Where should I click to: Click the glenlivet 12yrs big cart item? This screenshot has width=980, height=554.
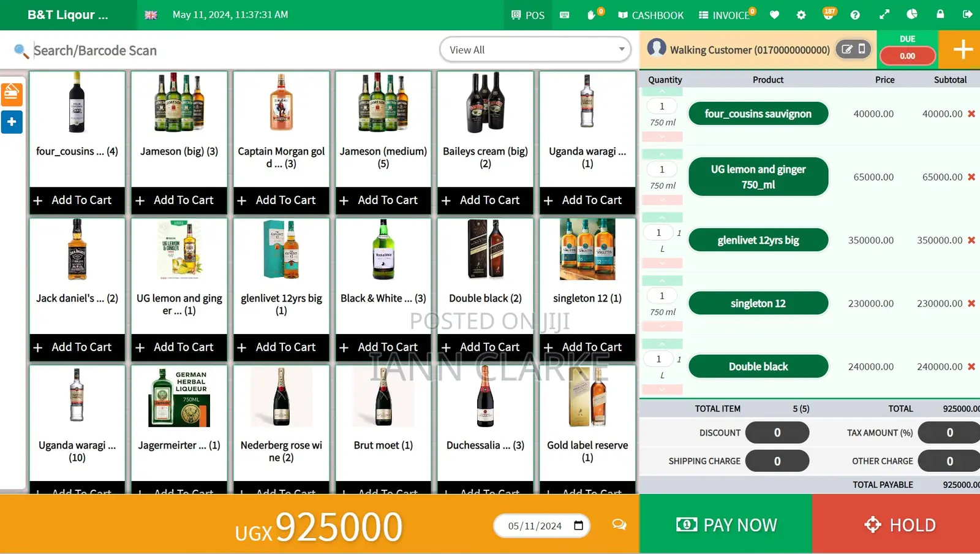[x=758, y=240]
